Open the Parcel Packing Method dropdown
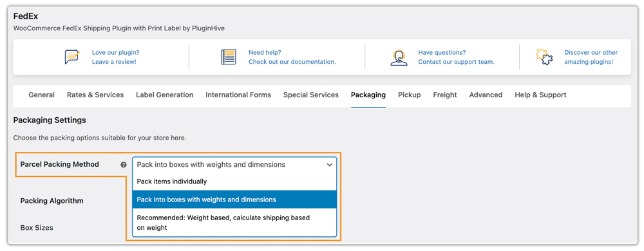Screen dimensions: 644x251 coord(234,165)
